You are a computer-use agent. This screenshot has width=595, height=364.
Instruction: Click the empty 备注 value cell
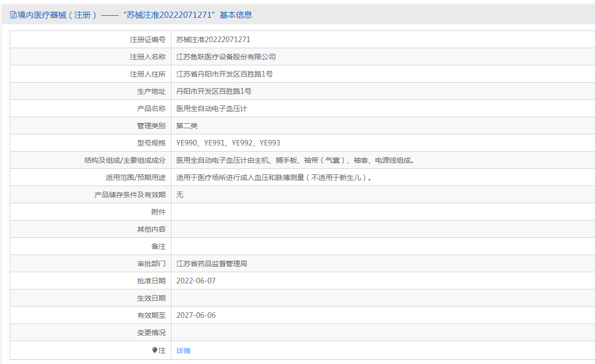click(x=383, y=246)
